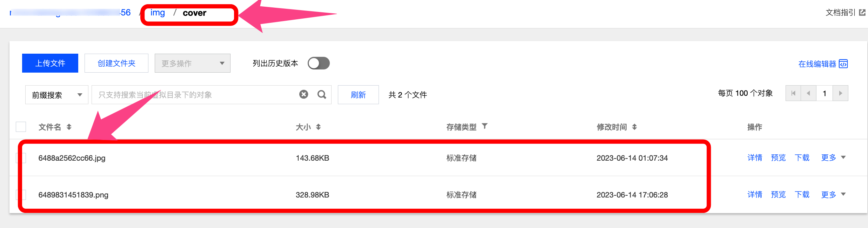Click the search magnifier icon

322,94
